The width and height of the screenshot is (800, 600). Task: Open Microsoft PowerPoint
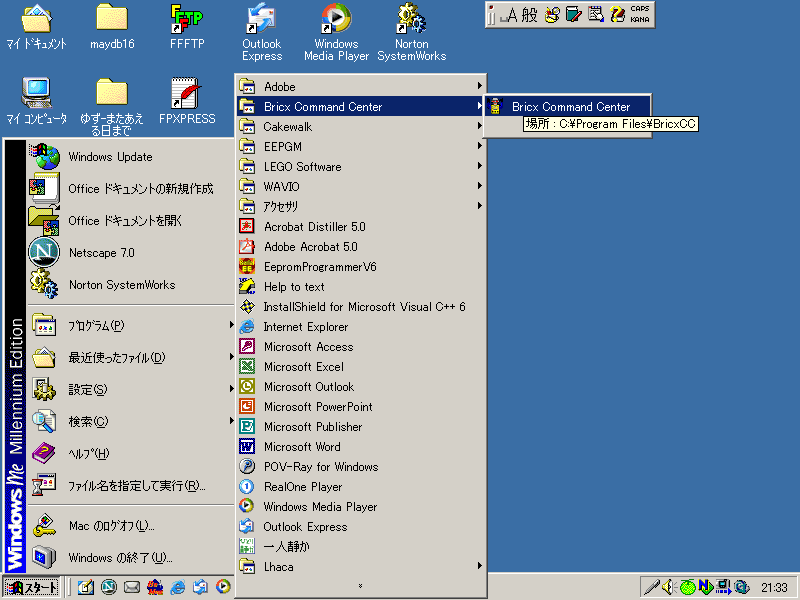[361, 407]
